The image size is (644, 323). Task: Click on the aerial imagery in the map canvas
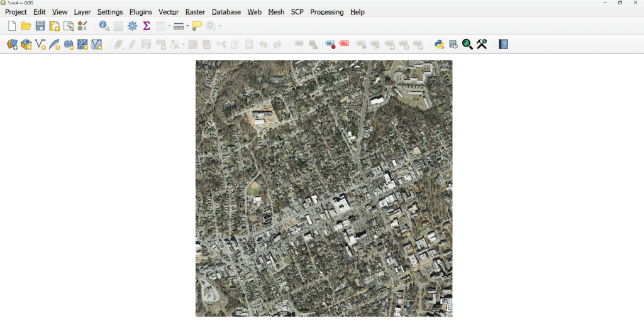pyautogui.click(x=324, y=189)
